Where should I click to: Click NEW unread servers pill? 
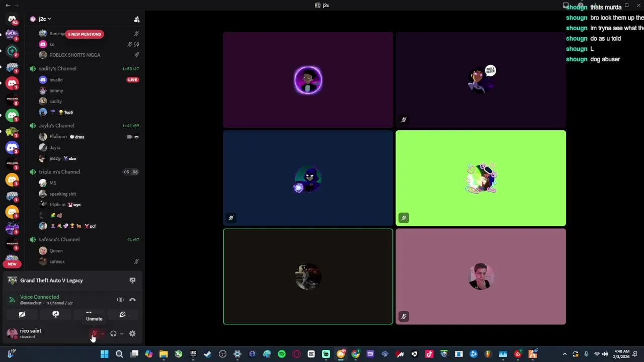12,264
